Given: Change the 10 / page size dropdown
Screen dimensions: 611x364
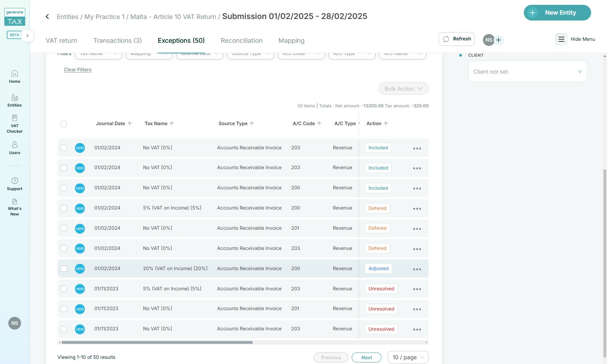Looking at the screenshot, I should tap(408, 357).
